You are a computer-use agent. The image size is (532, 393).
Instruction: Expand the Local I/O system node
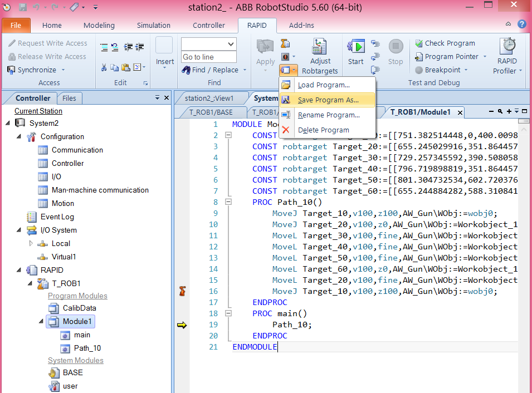pos(31,243)
